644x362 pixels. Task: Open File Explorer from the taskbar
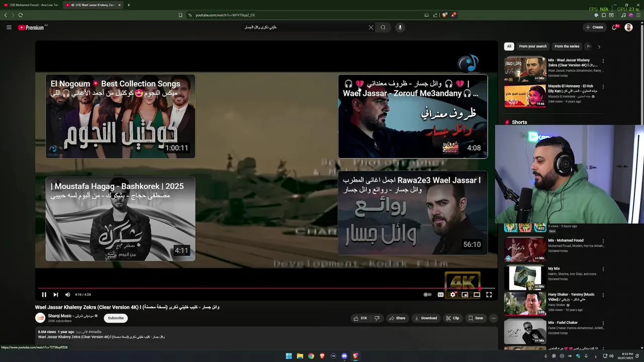(300, 356)
